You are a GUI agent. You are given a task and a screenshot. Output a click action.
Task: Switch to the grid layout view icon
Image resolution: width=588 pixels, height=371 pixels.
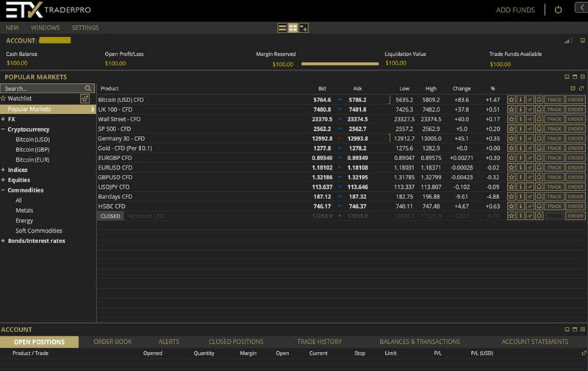[293, 28]
